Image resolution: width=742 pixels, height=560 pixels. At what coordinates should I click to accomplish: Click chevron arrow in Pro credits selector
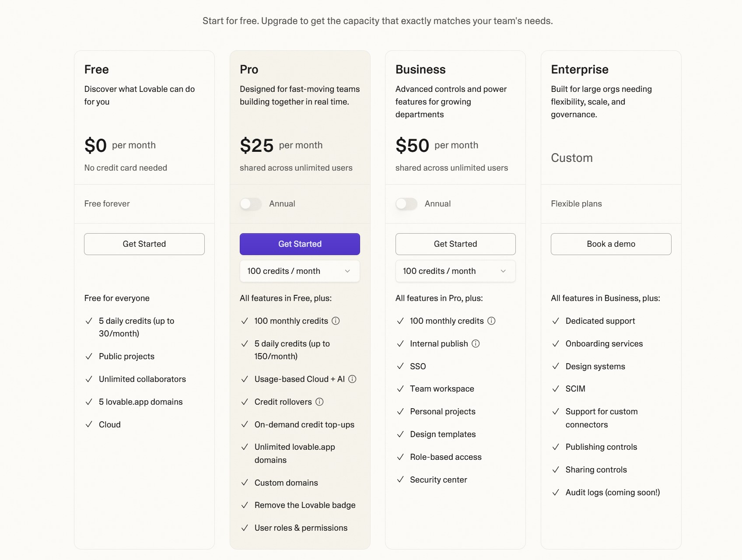(347, 271)
